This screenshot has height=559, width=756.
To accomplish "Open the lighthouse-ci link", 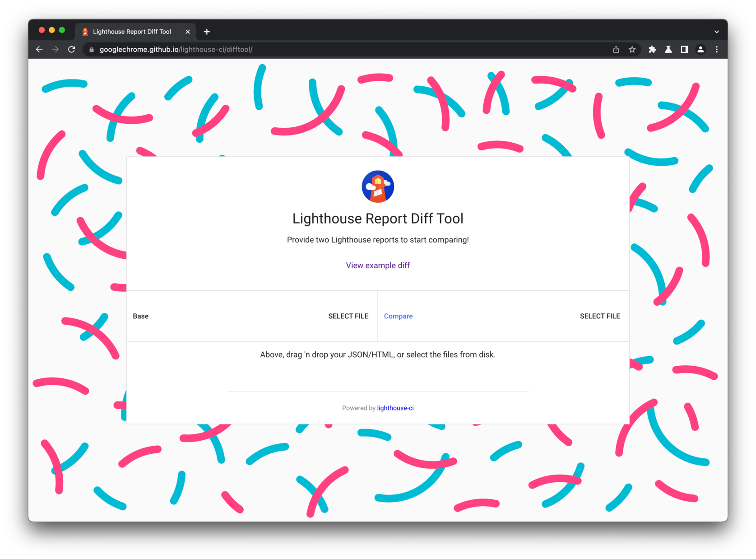I will click(395, 408).
